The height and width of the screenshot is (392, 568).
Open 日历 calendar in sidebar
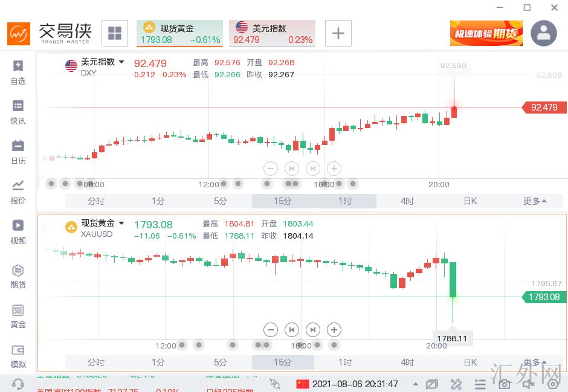click(18, 152)
